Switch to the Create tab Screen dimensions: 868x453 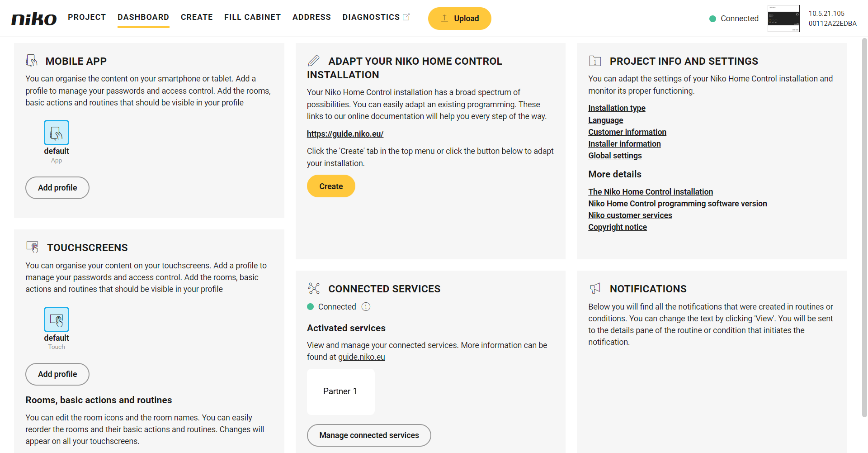197,17
